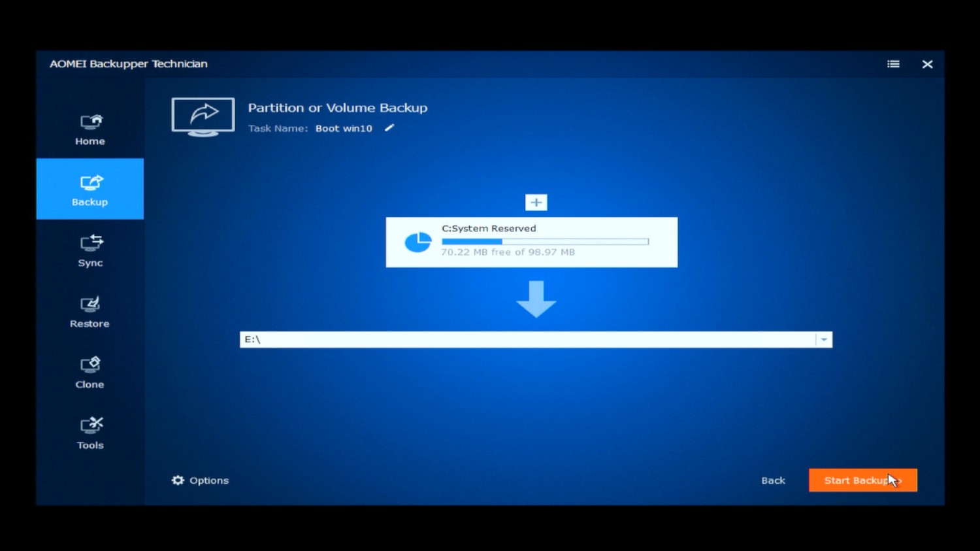This screenshot has height=551, width=980.
Task: Click the 70.22 MB free of 98.97 MB text
Action: pos(508,252)
